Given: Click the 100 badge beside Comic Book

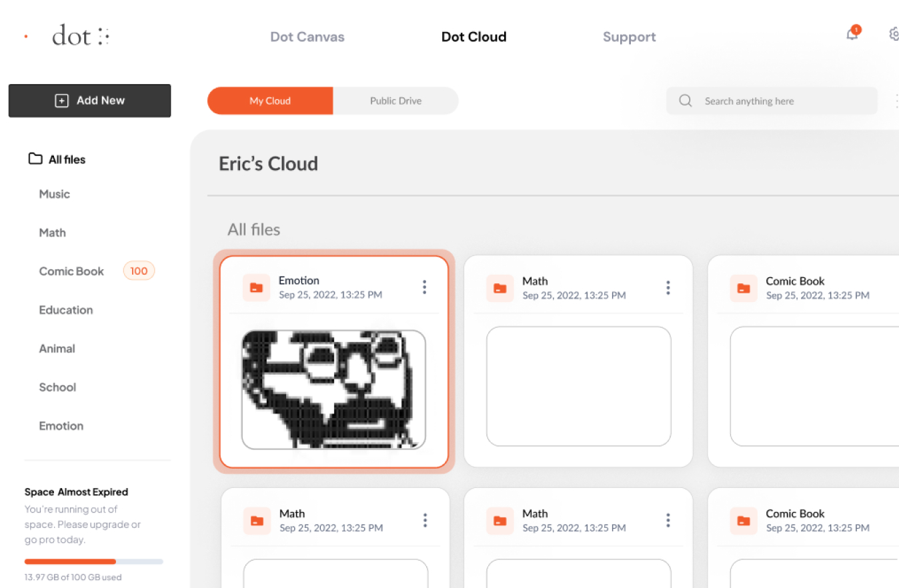Looking at the screenshot, I should (139, 271).
